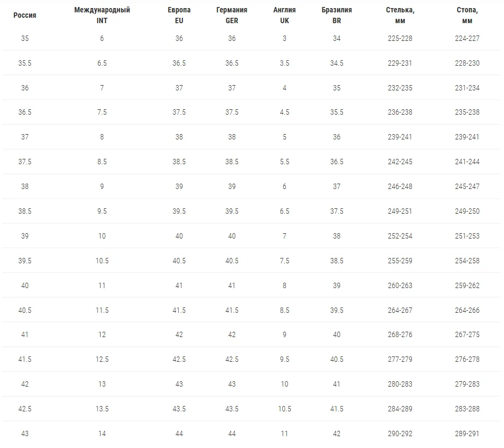Click the Международный INT column header

102,16
